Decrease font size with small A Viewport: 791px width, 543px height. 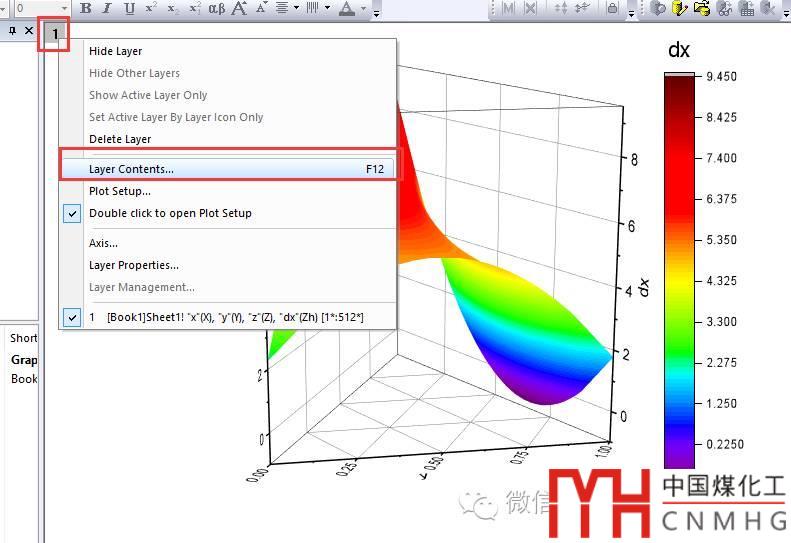[261, 8]
